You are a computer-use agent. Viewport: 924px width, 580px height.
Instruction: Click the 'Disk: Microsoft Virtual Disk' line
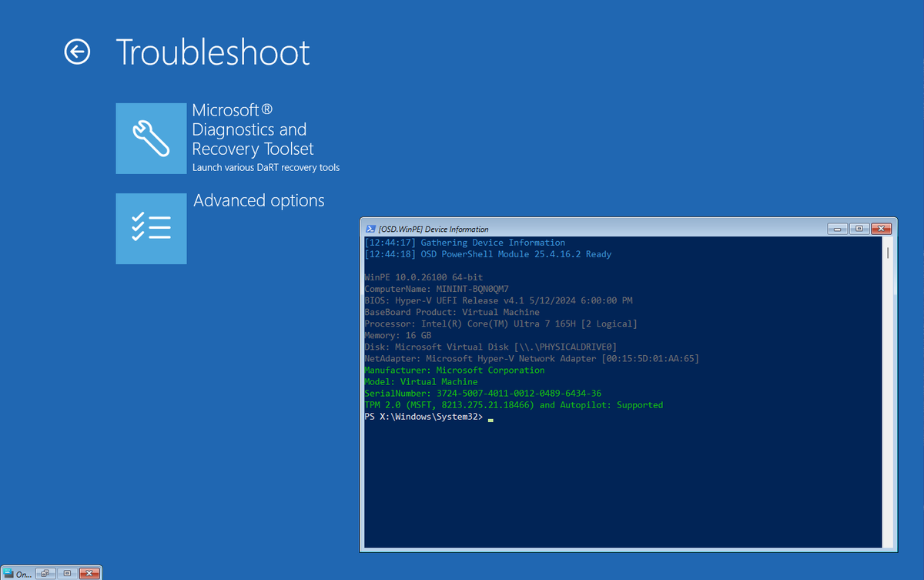[490, 347]
